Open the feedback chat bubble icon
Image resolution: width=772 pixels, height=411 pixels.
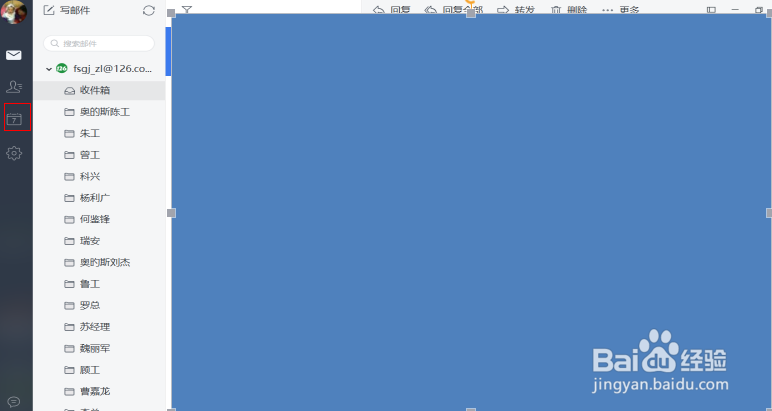[x=14, y=402]
